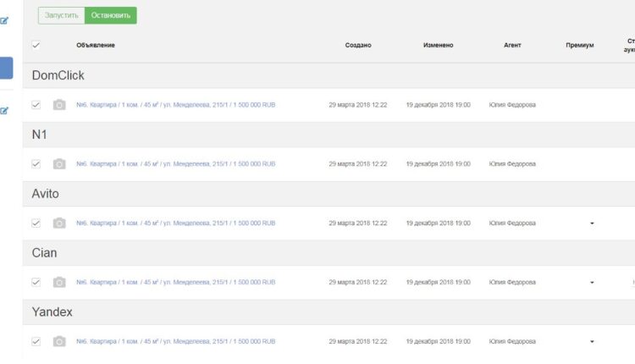
Task: Toggle the select-all checkbox in table header
Action: pyautogui.click(x=36, y=45)
